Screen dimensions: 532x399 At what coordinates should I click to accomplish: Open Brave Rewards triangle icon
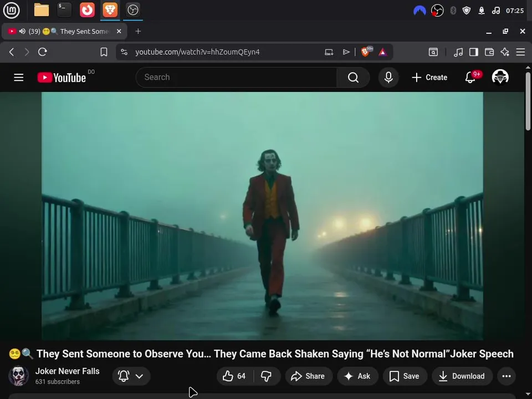pos(383,52)
